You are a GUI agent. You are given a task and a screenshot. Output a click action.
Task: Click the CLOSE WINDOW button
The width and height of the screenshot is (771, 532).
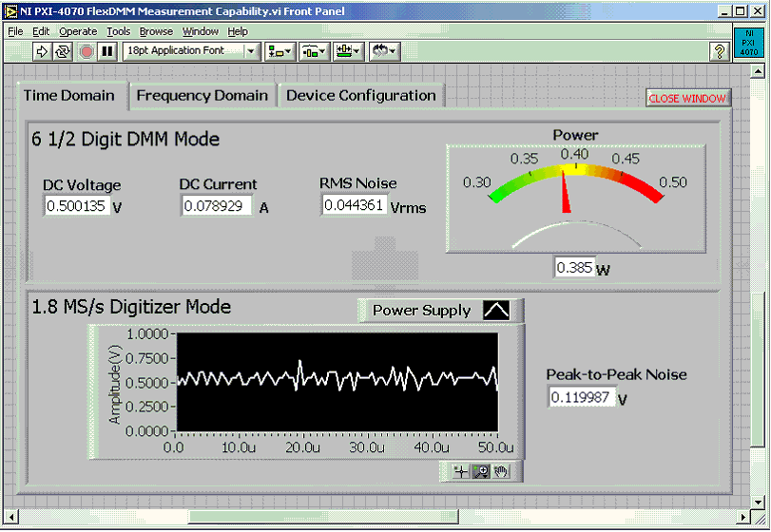[x=687, y=99]
